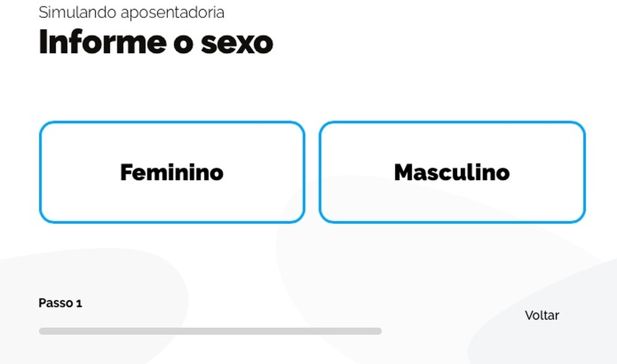Click the bold Feminino text

[x=172, y=172]
